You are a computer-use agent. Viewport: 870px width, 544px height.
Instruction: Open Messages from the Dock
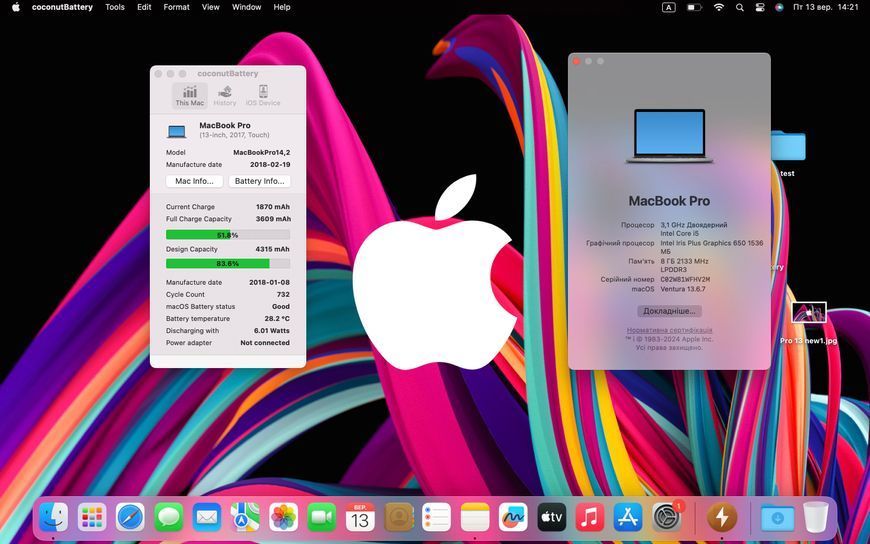(x=169, y=517)
